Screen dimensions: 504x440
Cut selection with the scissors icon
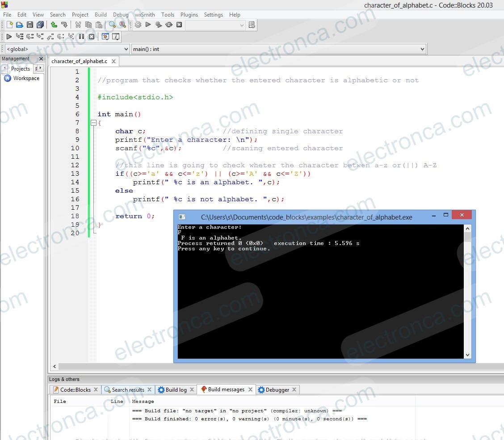pyautogui.click(x=78, y=25)
